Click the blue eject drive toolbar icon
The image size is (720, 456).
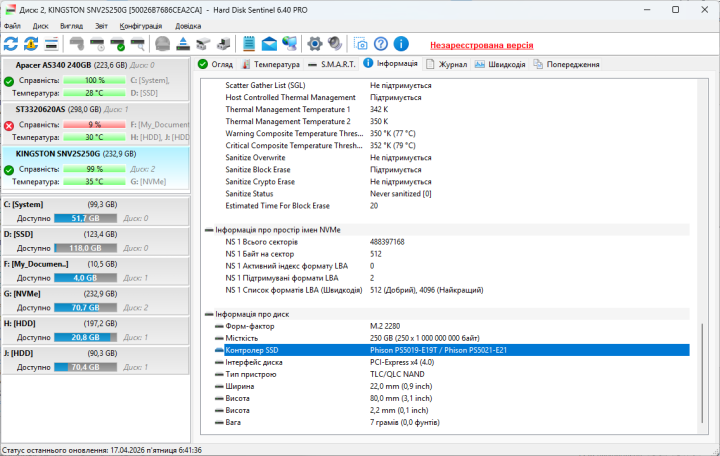tap(183, 44)
